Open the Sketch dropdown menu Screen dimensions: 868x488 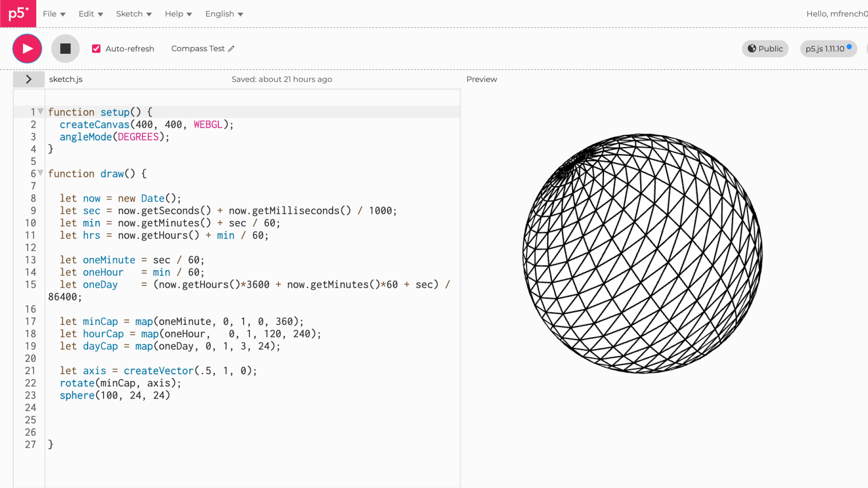[x=134, y=14]
